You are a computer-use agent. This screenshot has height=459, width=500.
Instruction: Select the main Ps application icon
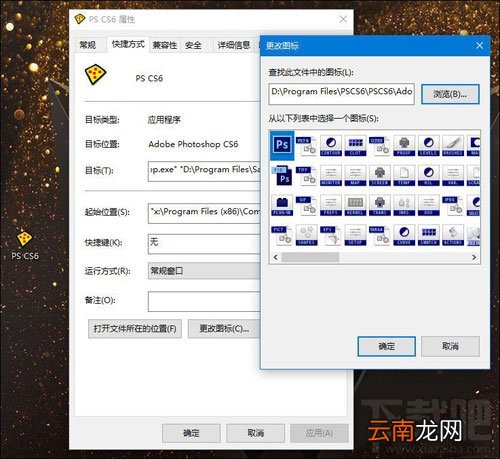tap(282, 145)
